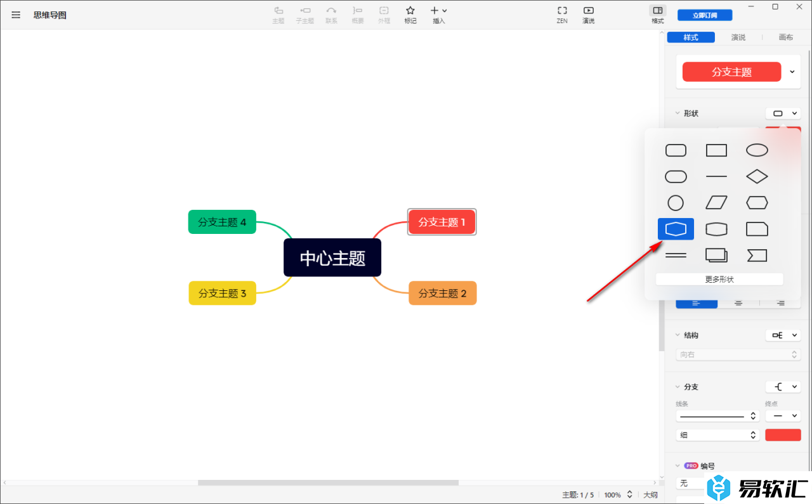Choose the stacked rectangle shape
This screenshot has width=812, height=504.
point(716,255)
